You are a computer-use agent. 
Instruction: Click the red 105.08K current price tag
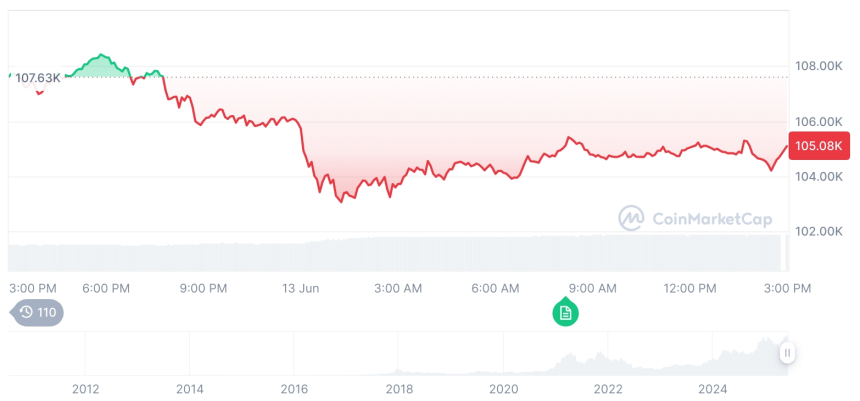[818, 146]
